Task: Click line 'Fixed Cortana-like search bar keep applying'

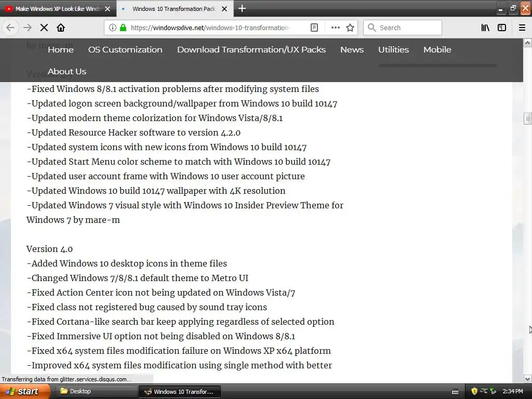Action: point(180,322)
